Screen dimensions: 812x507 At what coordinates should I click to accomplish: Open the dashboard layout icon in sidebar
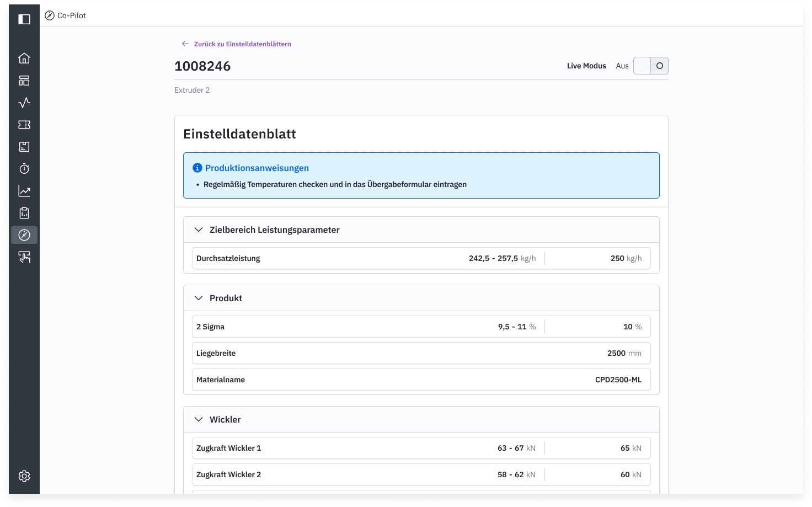(24, 81)
